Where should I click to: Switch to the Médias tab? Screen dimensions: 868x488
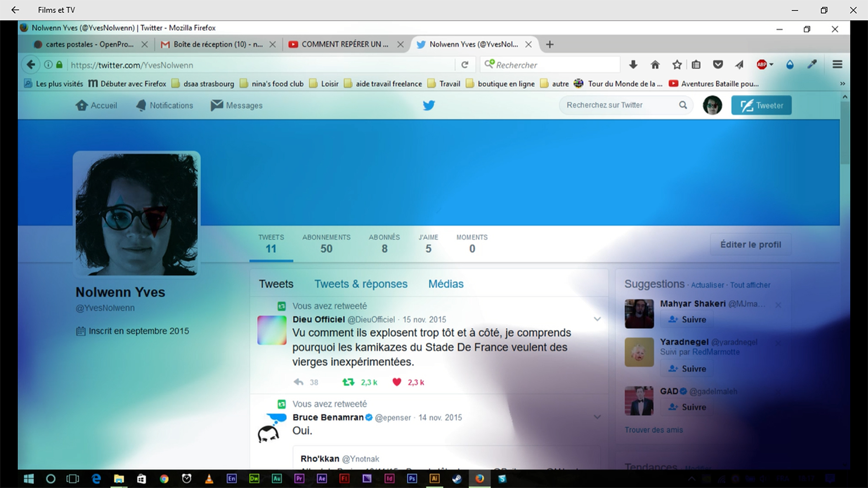[x=446, y=284]
